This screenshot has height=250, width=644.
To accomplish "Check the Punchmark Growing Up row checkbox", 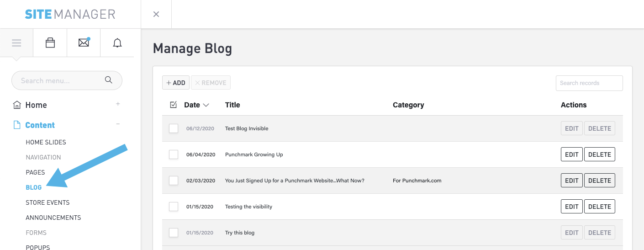I will click(x=174, y=154).
